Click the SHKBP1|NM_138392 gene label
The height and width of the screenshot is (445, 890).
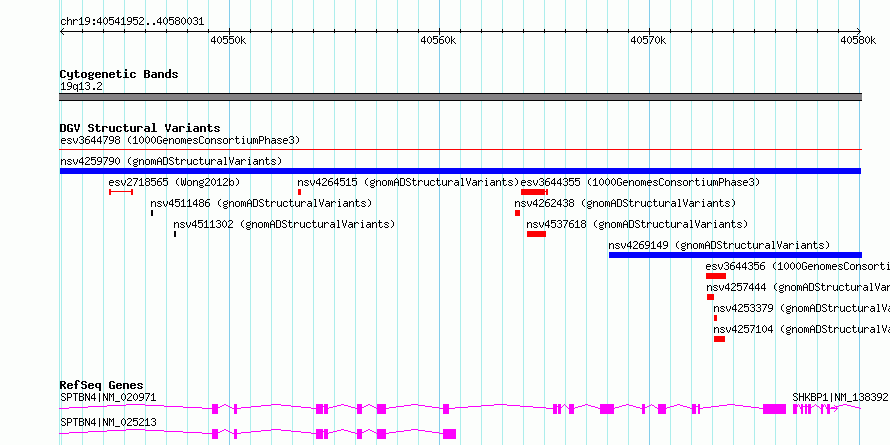[840, 397]
